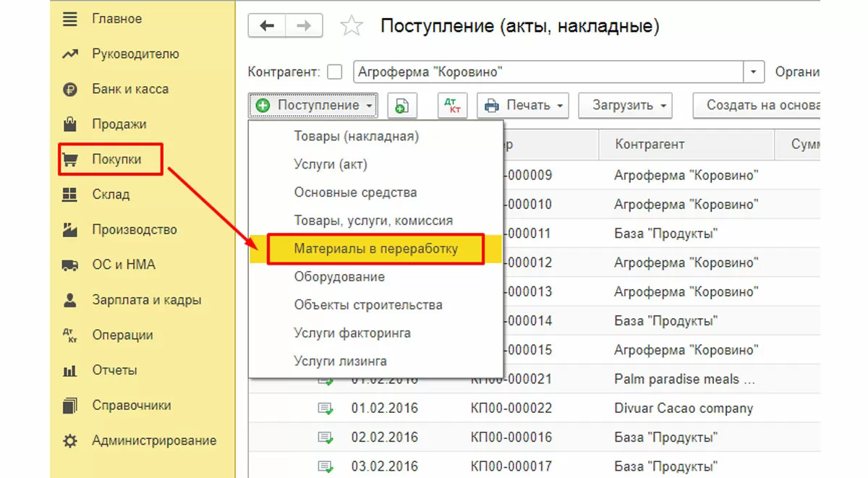Image resolution: width=868 pixels, height=478 pixels.
Task: Click the ОС и НМА truck icon
Action: point(70,265)
